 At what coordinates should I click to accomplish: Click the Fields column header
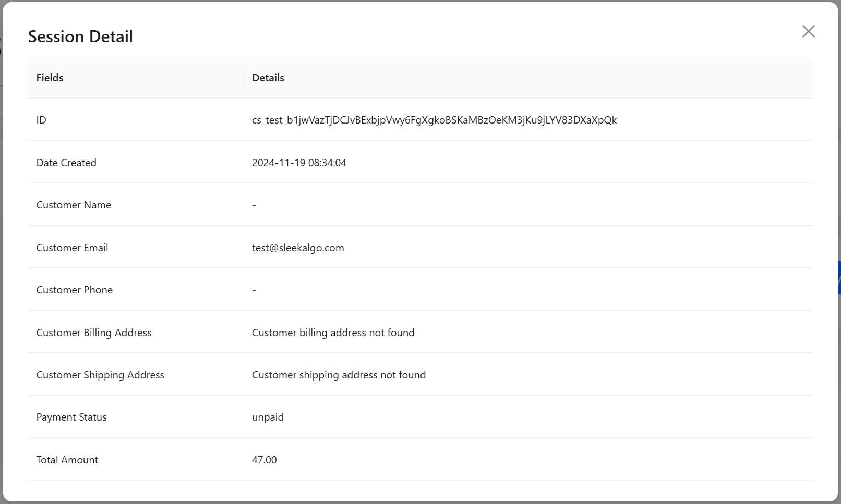(x=50, y=78)
